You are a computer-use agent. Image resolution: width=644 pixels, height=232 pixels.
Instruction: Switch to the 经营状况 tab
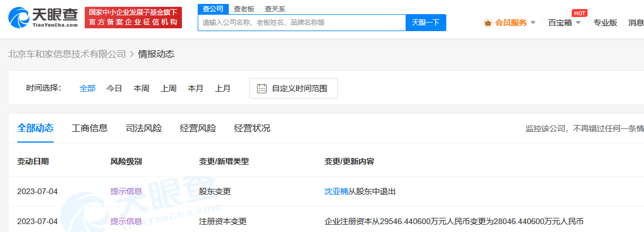[x=253, y=128]
